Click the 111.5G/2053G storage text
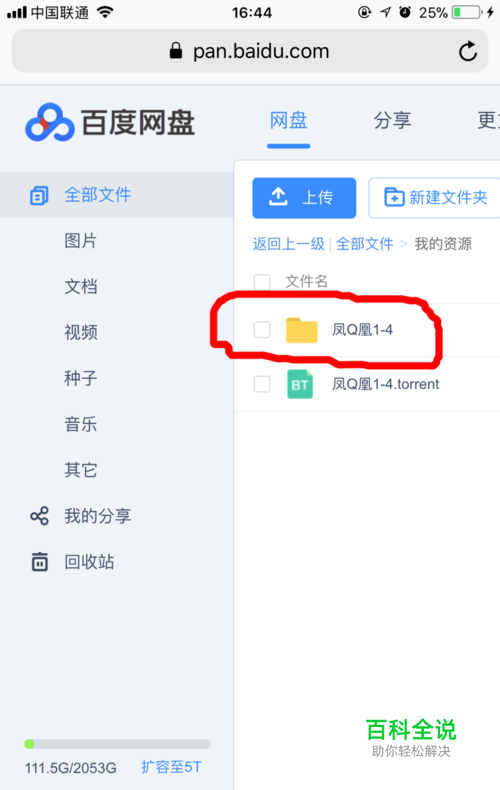 71,768
